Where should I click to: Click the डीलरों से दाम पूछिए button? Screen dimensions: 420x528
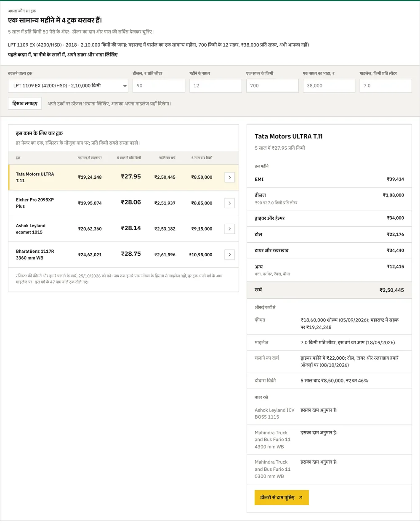[282, 497]
